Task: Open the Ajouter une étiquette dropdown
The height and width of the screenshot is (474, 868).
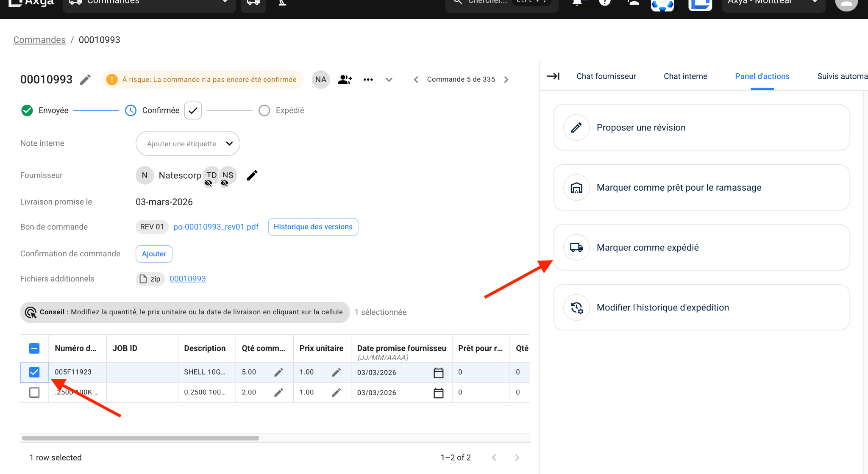Action: pyautogui.click(x=188, y=143)
